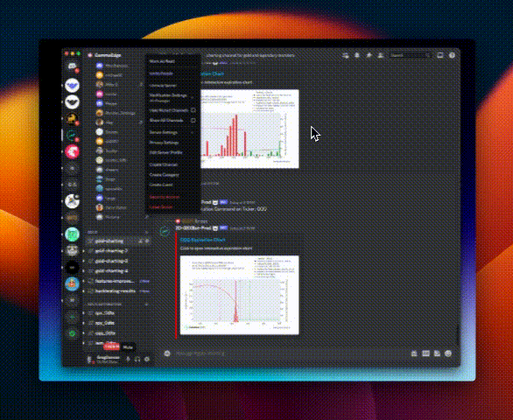Show Pinned Messages via pin icon

[x=369, y=55]
